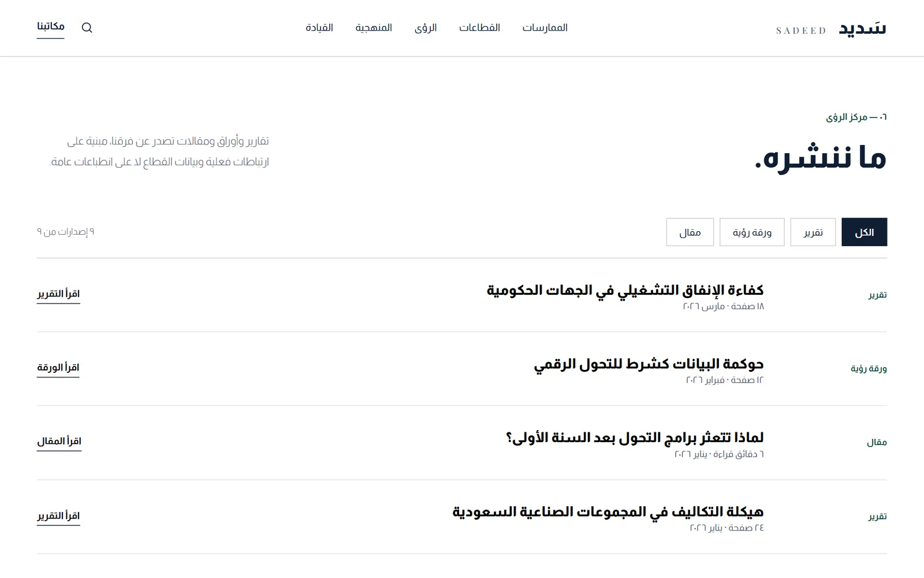The image size is (924, 578).
Task: Click the ٩ إصدارات من ٩ count text
Action: pyautogui.click(x=65, y=232)
